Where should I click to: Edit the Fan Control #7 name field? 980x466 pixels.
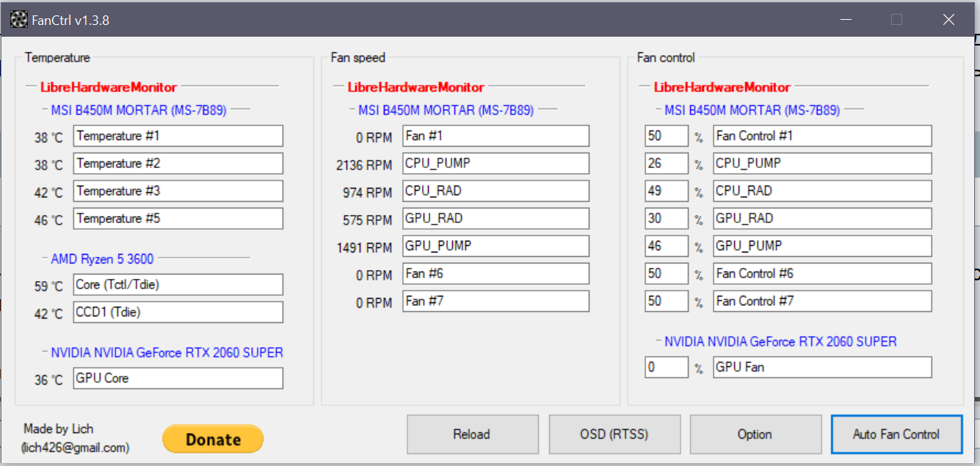(x=822, y=302)
